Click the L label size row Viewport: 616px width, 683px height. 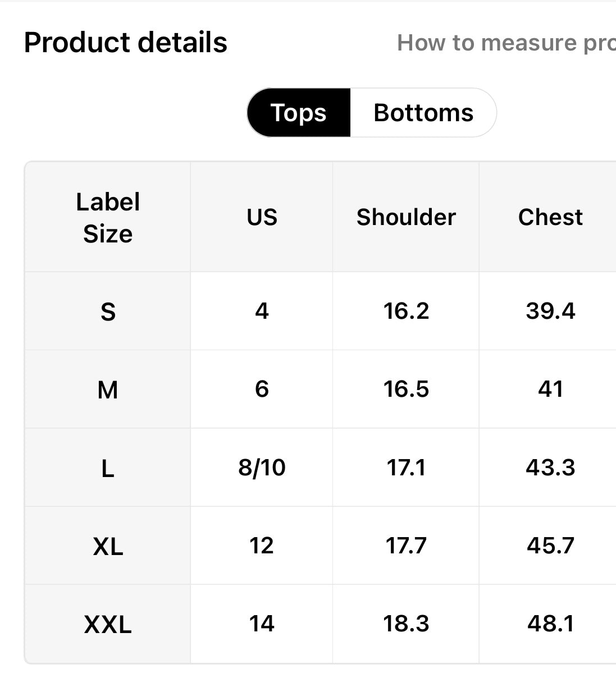point(108,467)
